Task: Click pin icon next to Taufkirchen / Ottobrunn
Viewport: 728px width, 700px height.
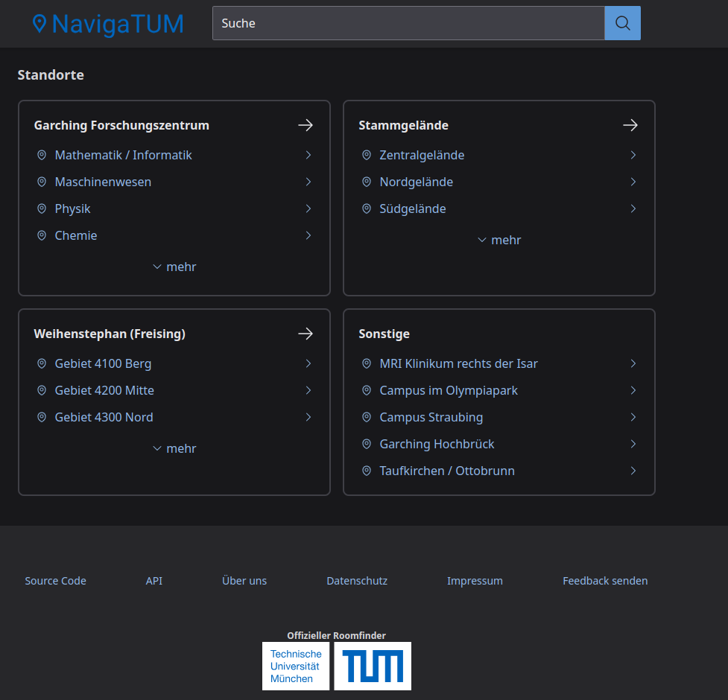Action: click(367, 471)
